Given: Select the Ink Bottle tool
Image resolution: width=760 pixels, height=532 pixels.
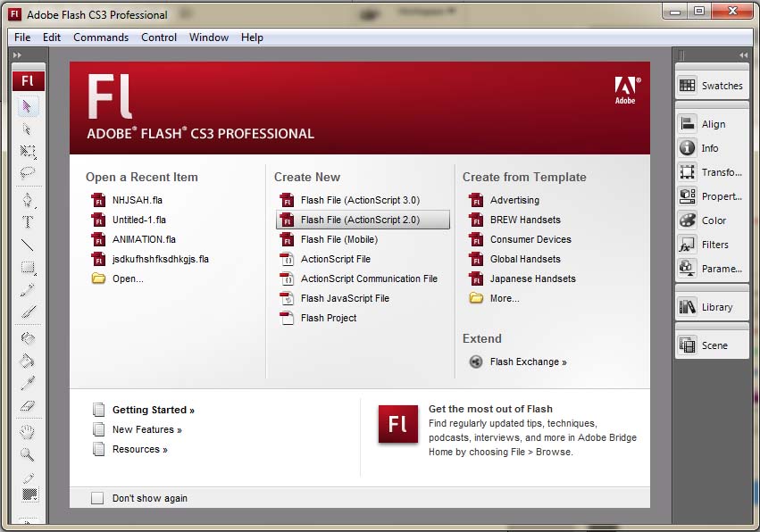Looking at the screenshot, I should tap(28, 338).
